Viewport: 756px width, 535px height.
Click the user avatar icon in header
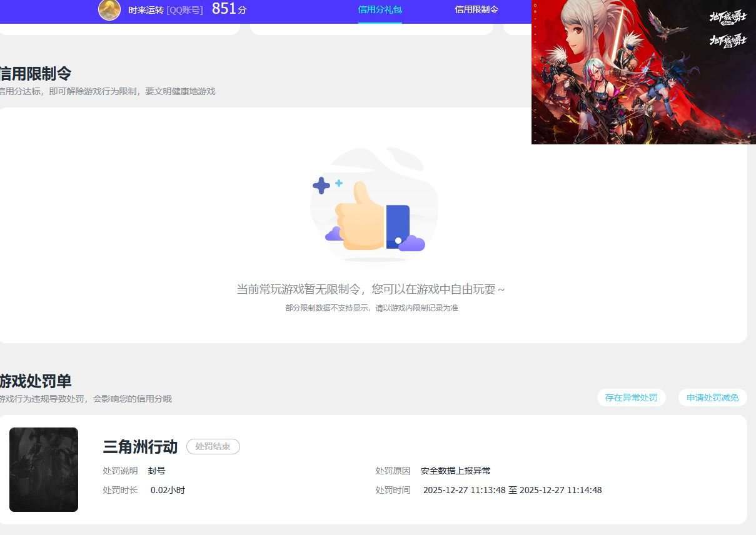[x=109, y=9]
